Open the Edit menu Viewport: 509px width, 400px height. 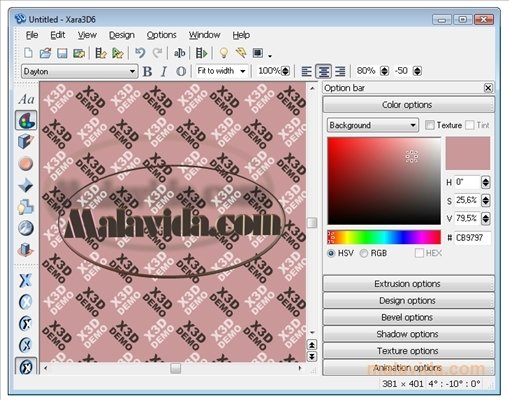[58, 35]
